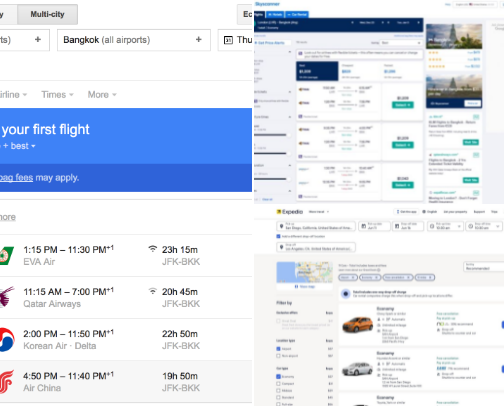Select the Cheapest results tab in Skyscanner
Image resolution: width=504 pixels, height=406 pixels.
359,71
